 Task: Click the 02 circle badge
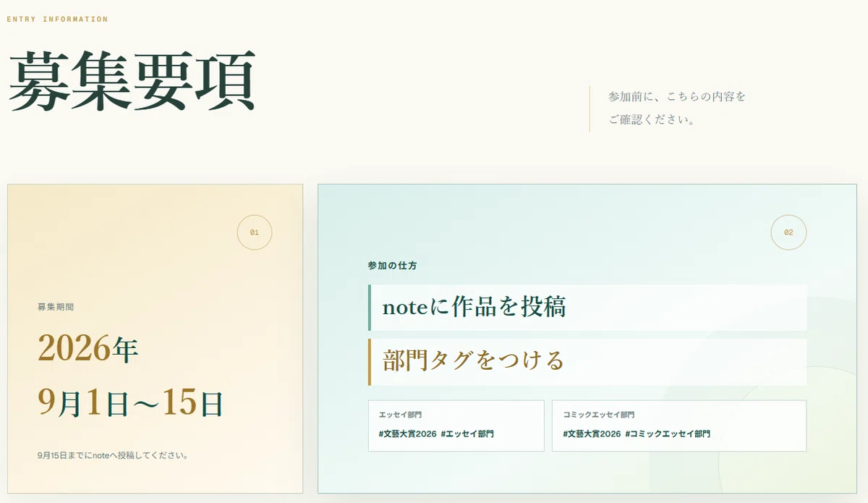788,232
